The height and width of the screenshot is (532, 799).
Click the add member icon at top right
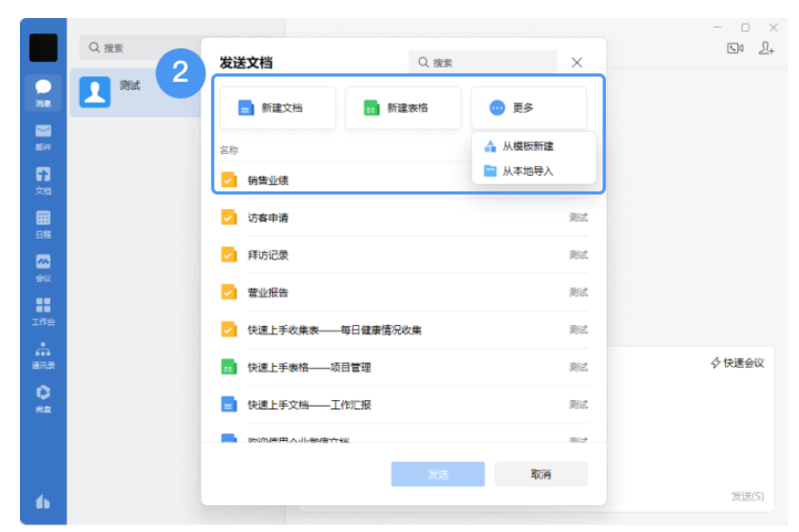[x=766, y=48]
